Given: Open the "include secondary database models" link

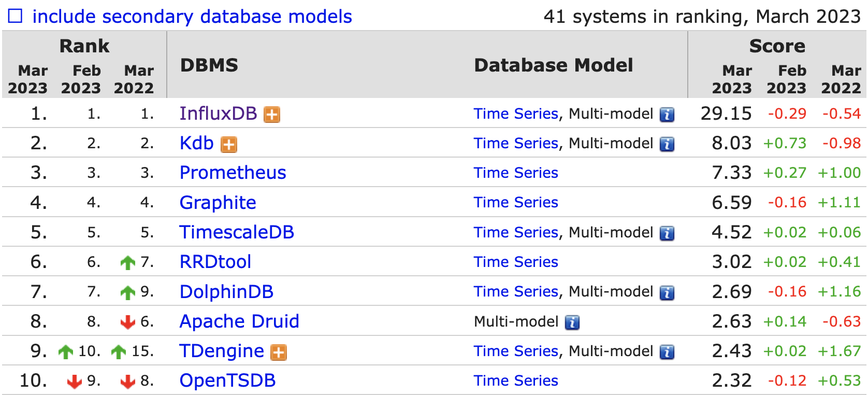Looking at the screenshot, I should pos(192,17).
